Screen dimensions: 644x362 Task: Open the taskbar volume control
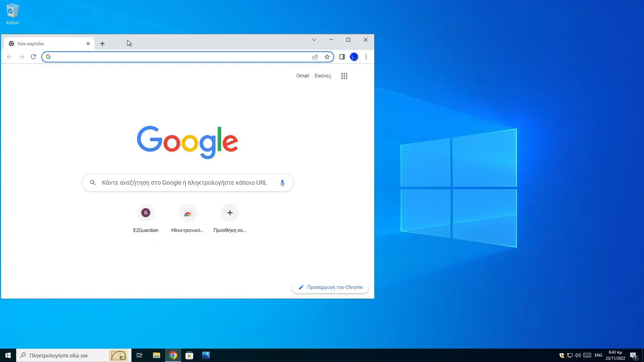(578, 355)
